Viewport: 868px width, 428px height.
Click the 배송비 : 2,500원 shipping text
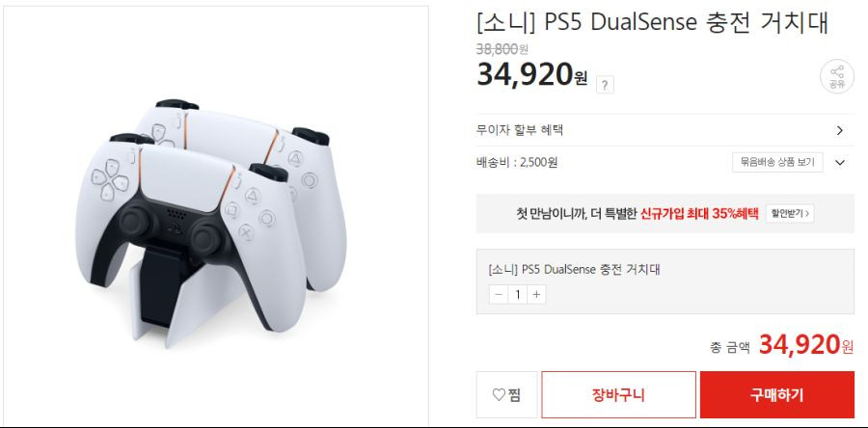(x=517, y=163)
